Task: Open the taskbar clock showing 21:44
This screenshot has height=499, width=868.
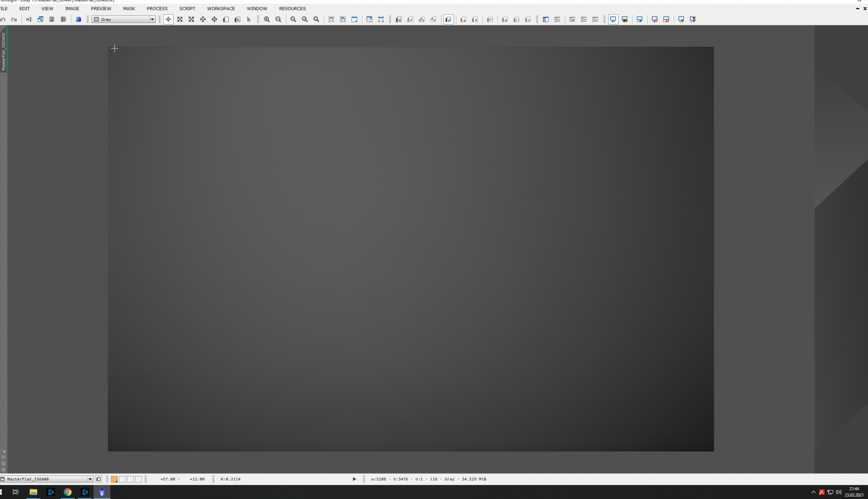Action: click(x=854, y=492)
